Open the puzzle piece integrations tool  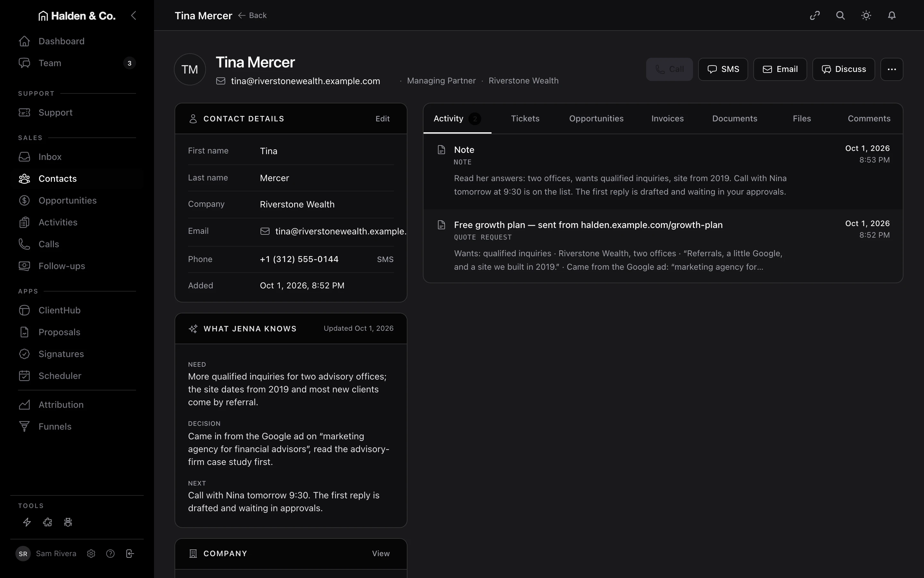[x=47, y=522]
